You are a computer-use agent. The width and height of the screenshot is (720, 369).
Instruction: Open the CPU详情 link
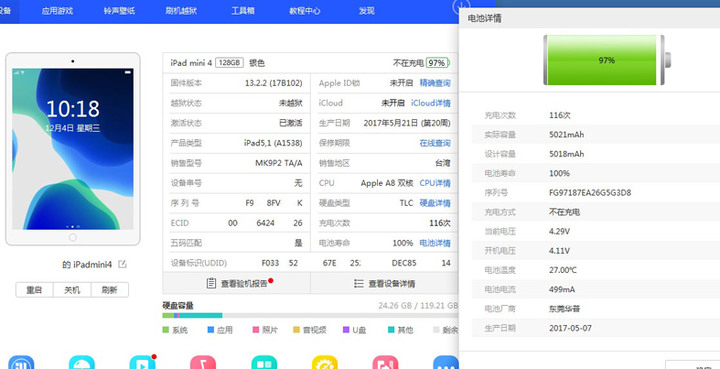435,183
